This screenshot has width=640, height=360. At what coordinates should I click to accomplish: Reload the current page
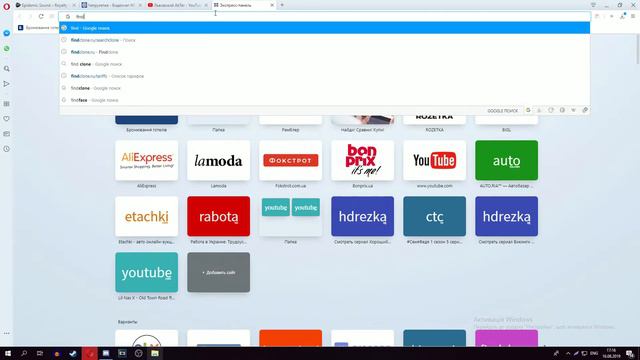tap(41, 16)
